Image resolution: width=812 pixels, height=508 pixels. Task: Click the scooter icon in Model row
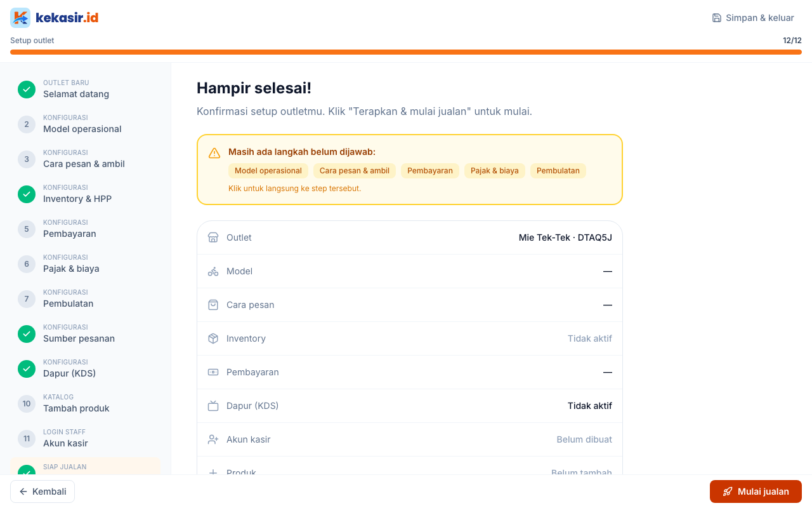(x=213, y=271)
